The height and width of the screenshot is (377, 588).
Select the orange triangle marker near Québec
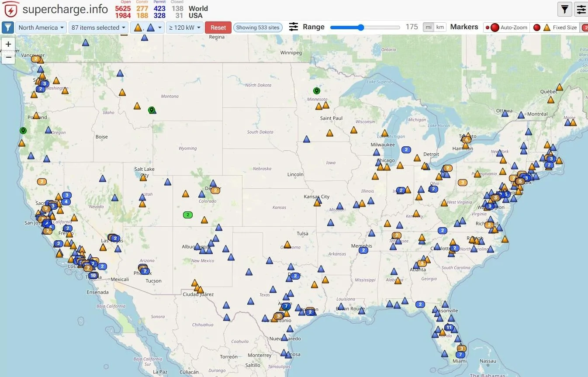coord(560,87)
